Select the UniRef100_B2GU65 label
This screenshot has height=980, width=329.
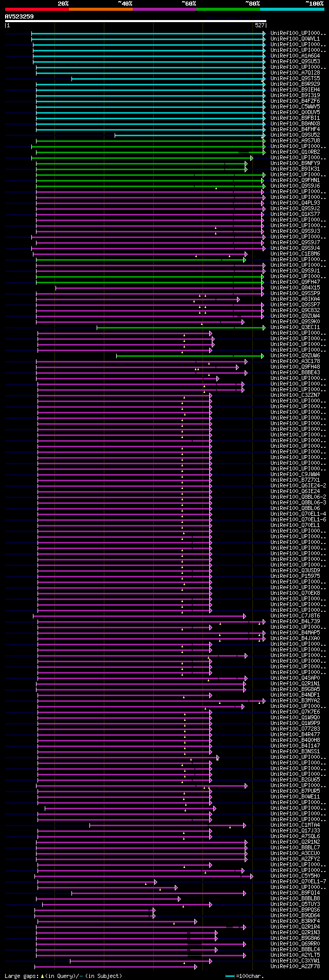point(295,779)
